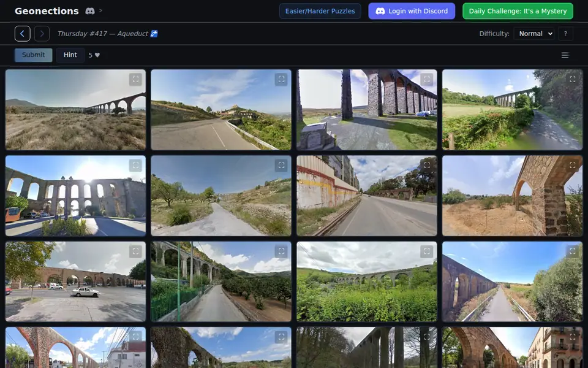This screenshot has height=368, width=588.
Task: Expand fullscreen on the dry grassland aqueduct photo
Action: 135,79
